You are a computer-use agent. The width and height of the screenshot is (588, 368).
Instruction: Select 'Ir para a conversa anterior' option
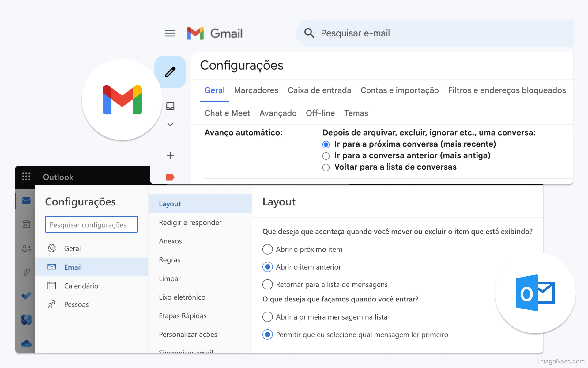pyautogui.click(x=326, y=156)
